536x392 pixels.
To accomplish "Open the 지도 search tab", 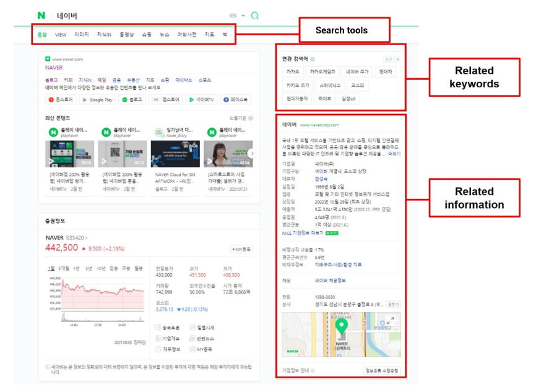I will [209, 35].
